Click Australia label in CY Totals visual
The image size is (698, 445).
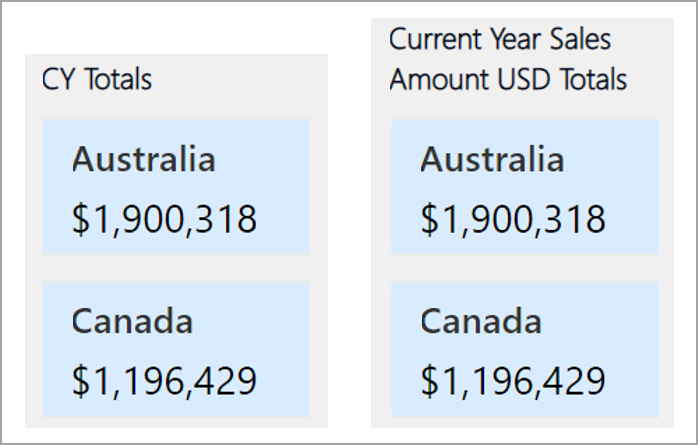(144, 159)
